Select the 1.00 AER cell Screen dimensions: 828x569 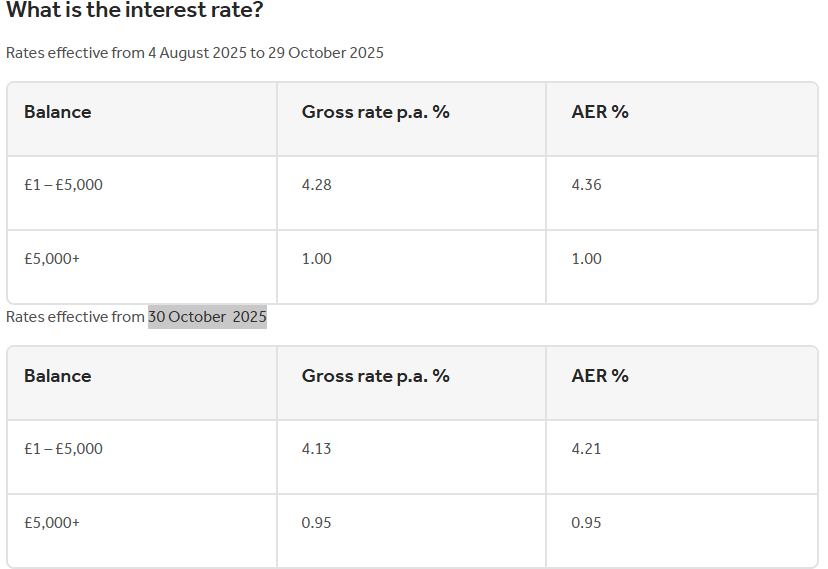click(x=682, y=267)
